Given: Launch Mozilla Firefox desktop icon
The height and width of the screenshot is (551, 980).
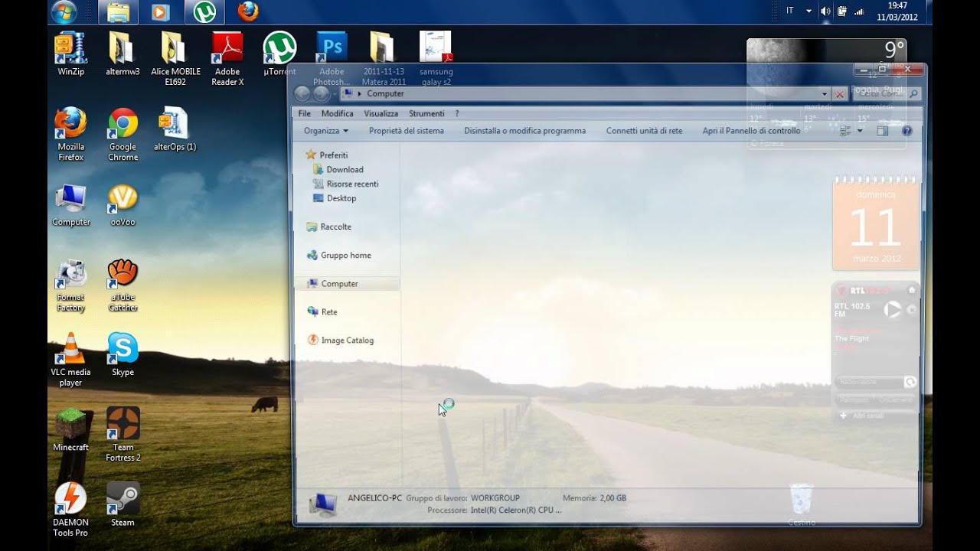Looking at the screenshot, I should click(x=70, y=134).
